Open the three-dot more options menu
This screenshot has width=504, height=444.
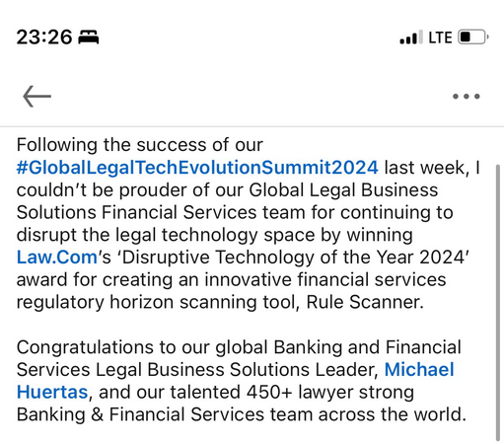coord(467,97)
